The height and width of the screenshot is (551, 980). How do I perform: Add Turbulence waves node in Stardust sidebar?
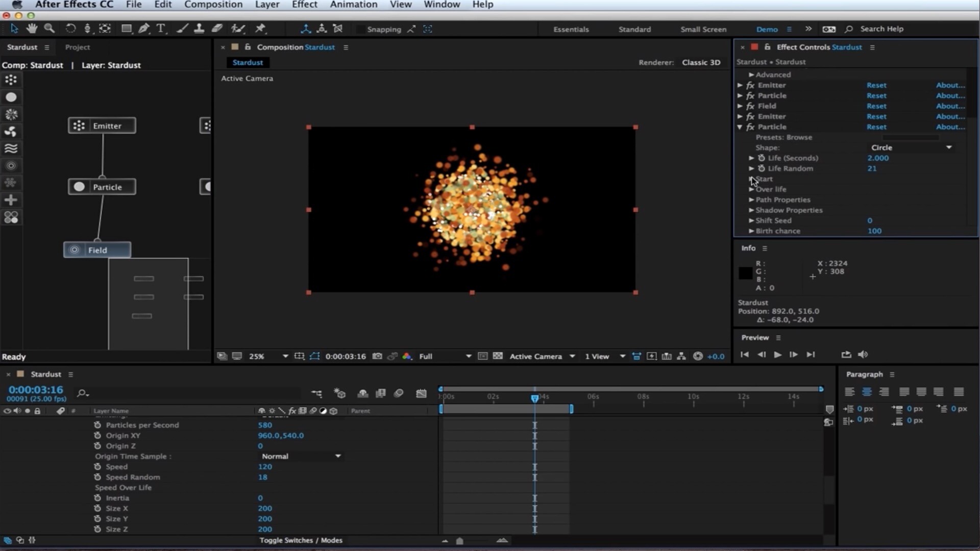(x=11, y=148)
